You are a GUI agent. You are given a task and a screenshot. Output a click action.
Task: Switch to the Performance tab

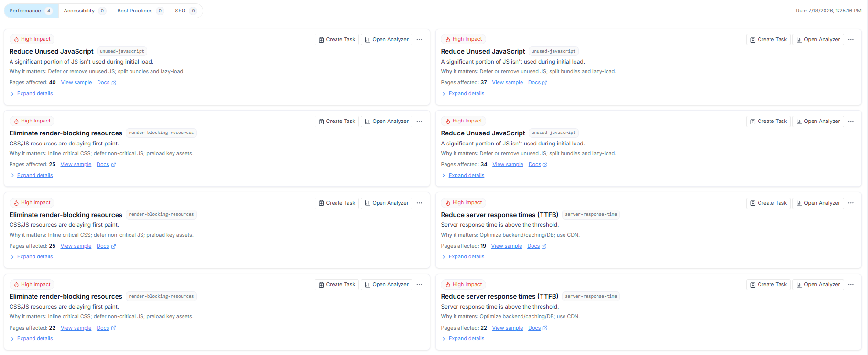point(31,11)
